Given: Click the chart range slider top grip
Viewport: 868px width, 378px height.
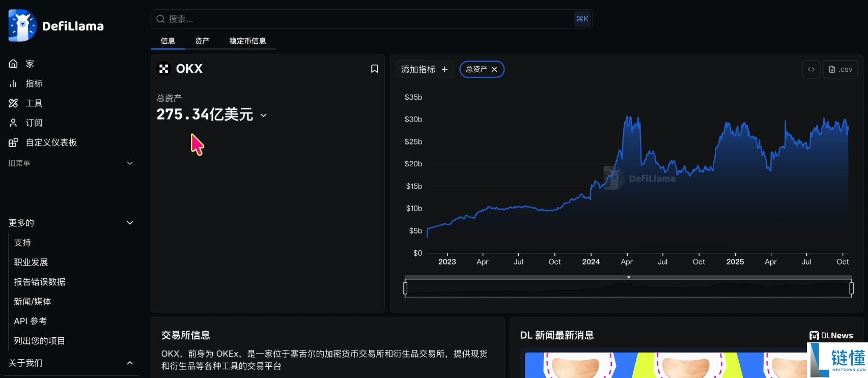Looking at the screenshot, I should click(x=628, y=277).
